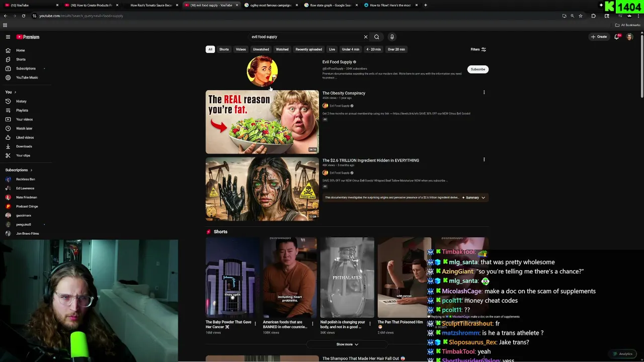Switch to the flow state graph Google tab
The height and width of the screenshot is (362, 644).
click(x=331, y=5)
